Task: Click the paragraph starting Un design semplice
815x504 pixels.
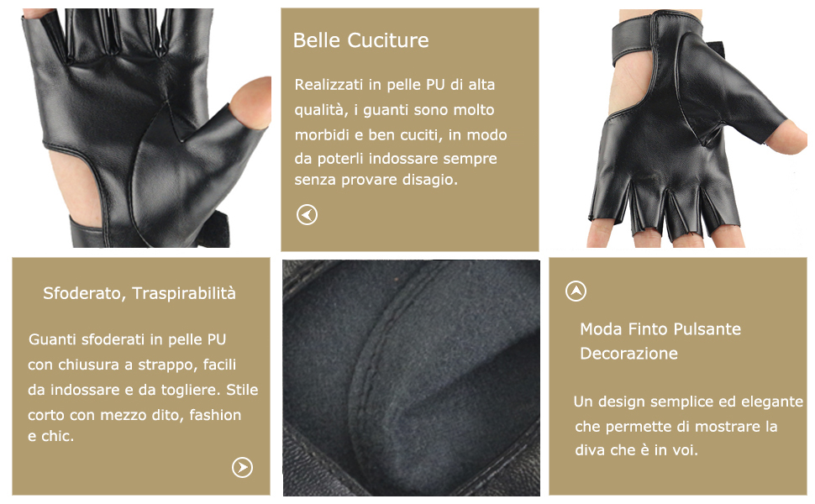Action: (688, 426)
